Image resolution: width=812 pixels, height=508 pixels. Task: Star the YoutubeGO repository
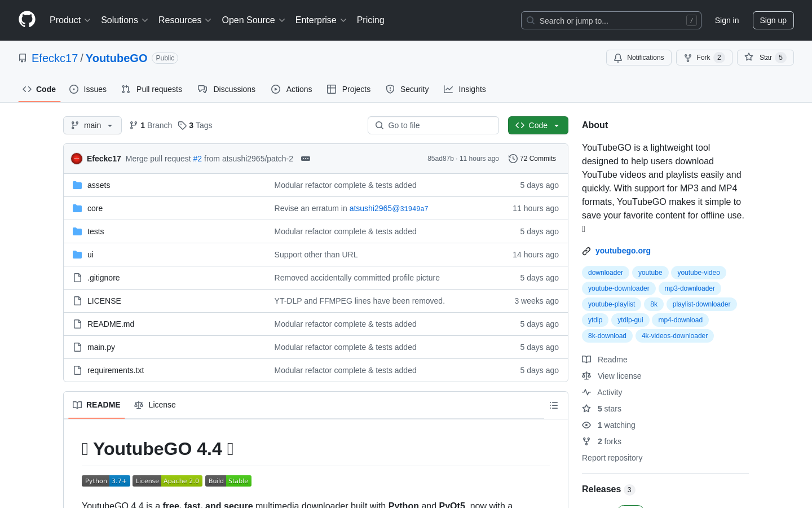pyautogui.click(x=765, y=58)
